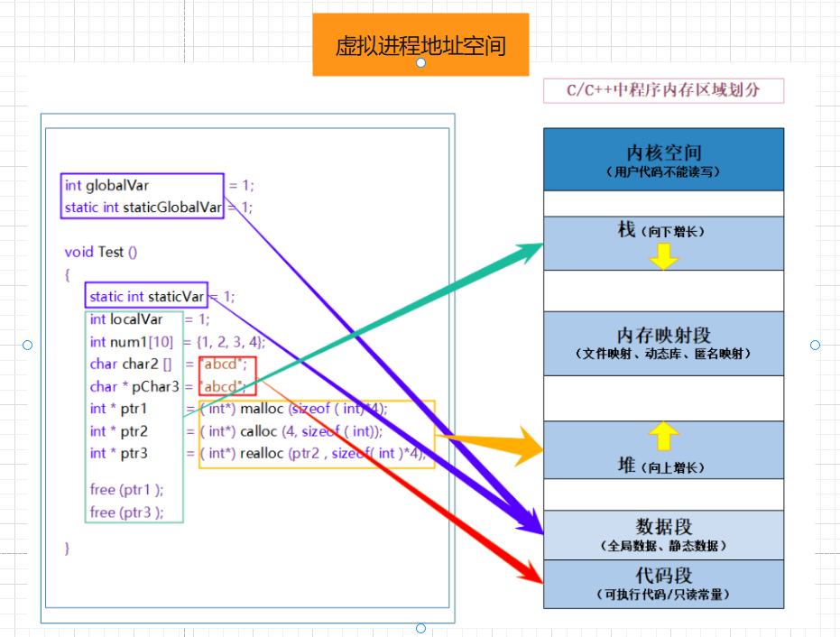The image size is (840, 637).
Task: Click the purple box around static int staticVar
Action: pyautogui.click(x=145, y=296)
